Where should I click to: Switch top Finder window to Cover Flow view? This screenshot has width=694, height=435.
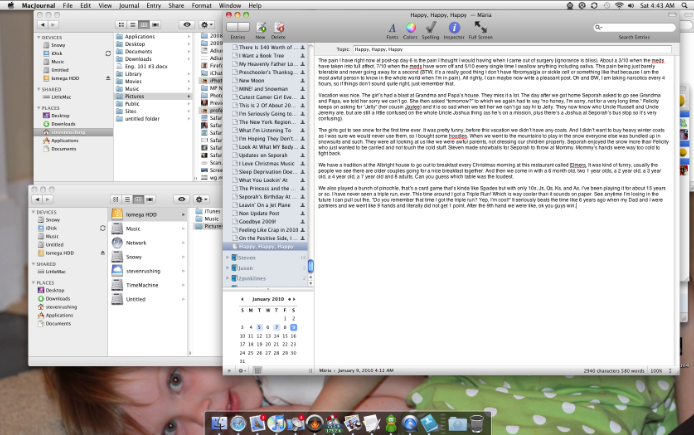click(x=155, y=25)
